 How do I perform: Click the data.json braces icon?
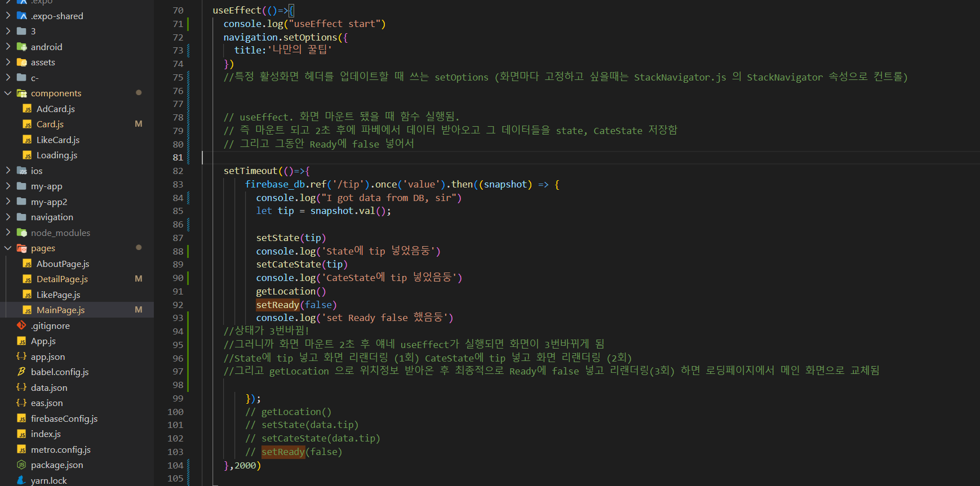tap(21, 387)
